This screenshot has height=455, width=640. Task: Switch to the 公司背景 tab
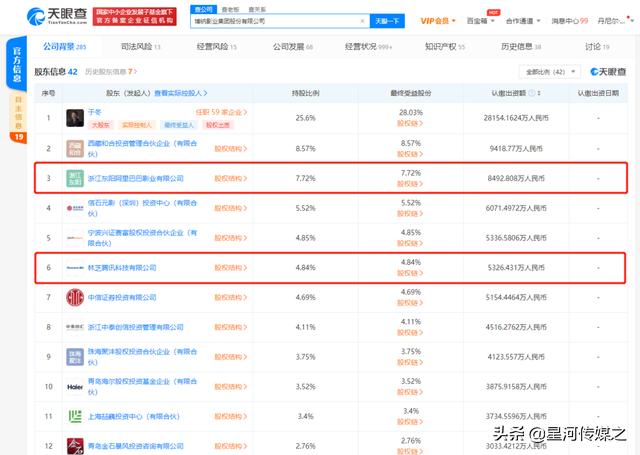[64, 47]
